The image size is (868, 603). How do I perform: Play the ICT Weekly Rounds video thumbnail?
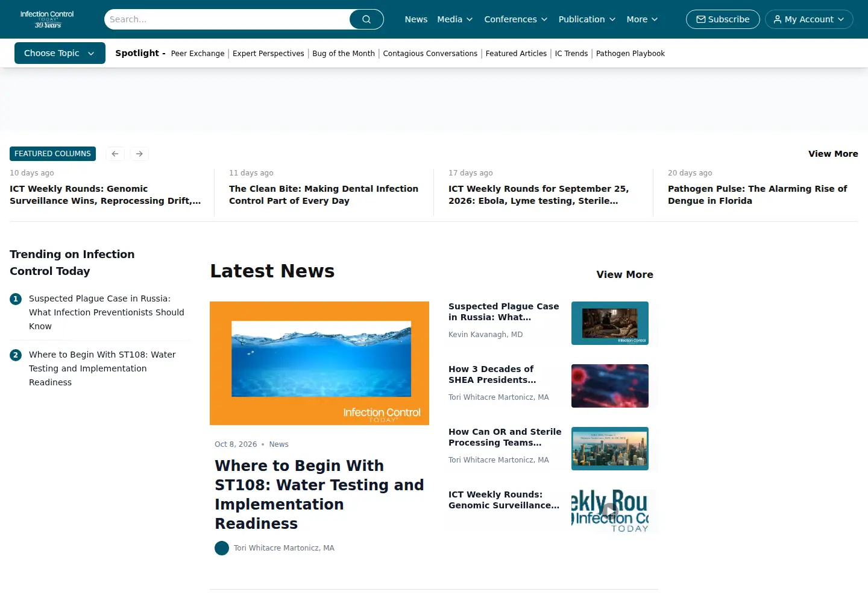pyautogui.click(x=610, y=511)
